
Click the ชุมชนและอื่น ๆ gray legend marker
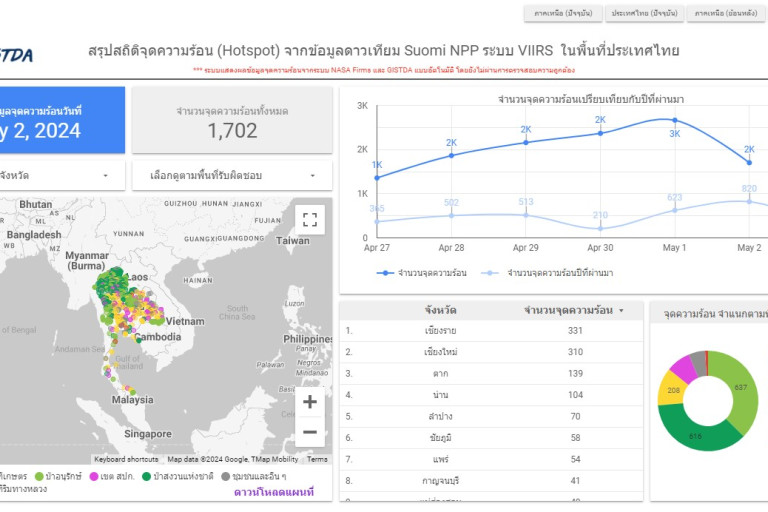(x=225, y=477)
